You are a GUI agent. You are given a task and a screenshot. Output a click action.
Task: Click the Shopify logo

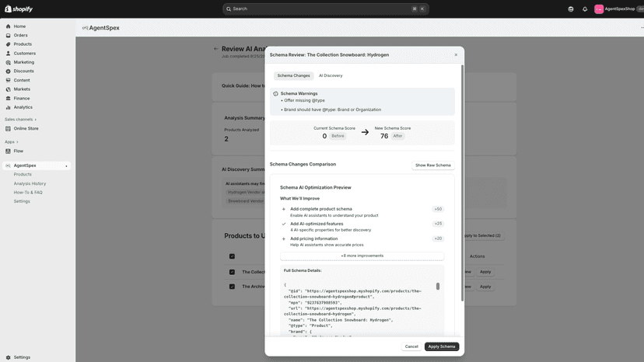pyautogui.click(x=19, y=9)
